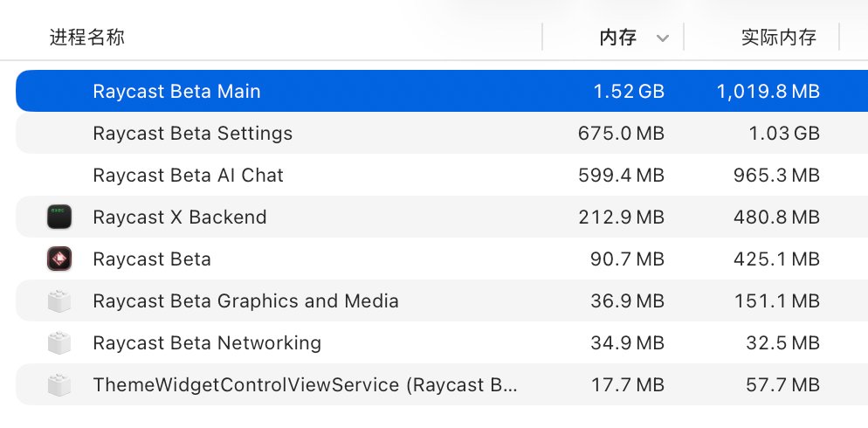Viewport: 868px width, 428px height.
Task: Sort by the 实际内存 column header
Action: coord(779,37)
